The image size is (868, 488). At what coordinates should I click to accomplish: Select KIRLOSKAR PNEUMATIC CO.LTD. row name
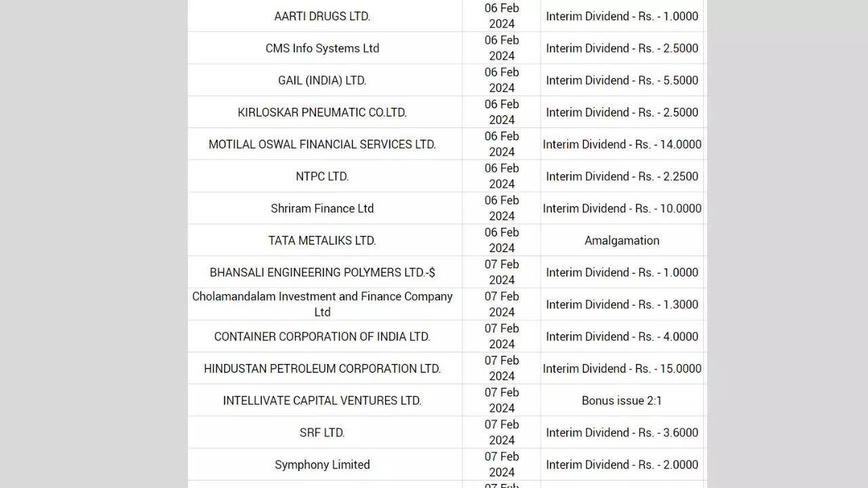[x=322, y=113]
